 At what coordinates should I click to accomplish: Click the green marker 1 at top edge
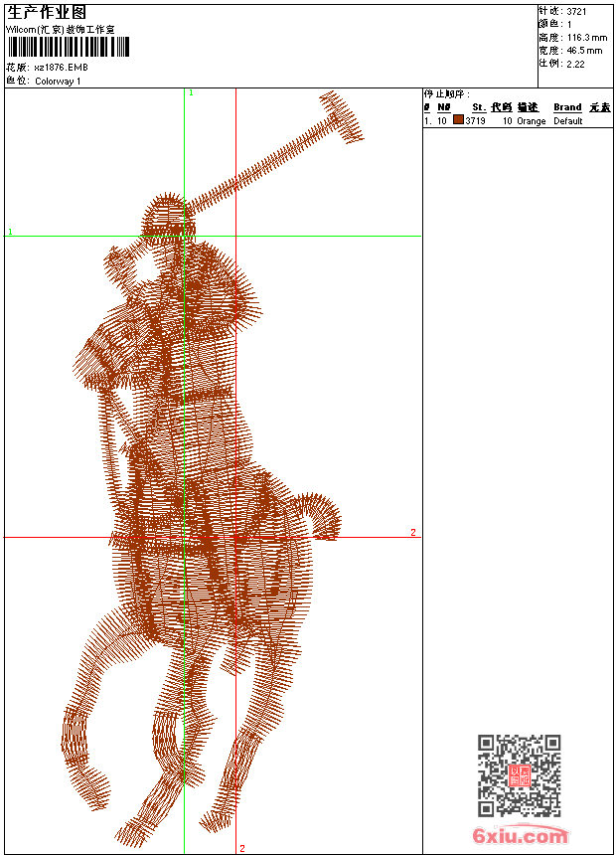[x=191, y=92]
